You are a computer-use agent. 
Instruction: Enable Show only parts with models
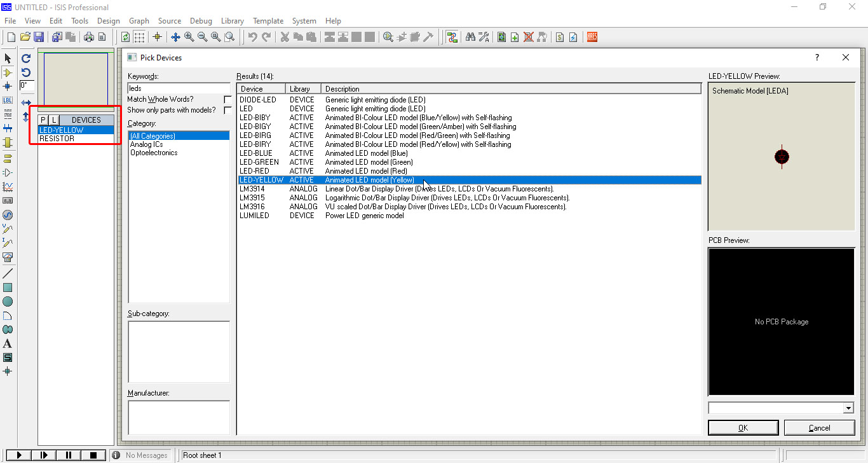227,111
